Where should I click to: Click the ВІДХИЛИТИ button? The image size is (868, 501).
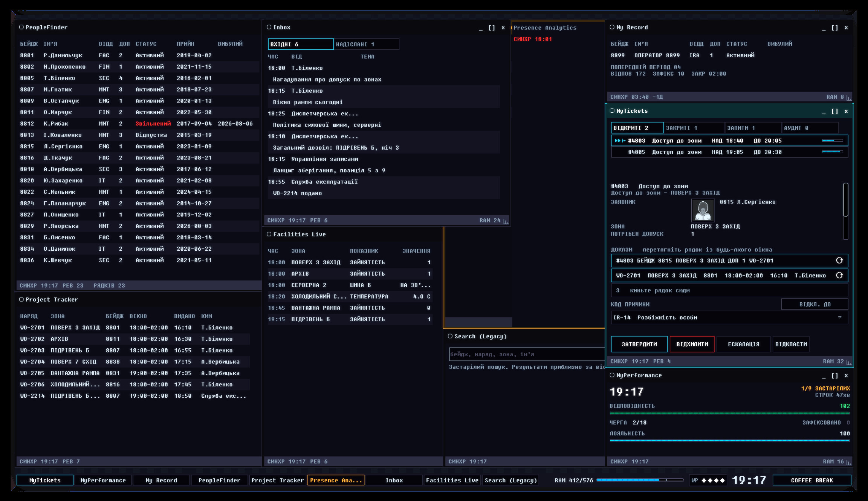click(x=692, y=344)
